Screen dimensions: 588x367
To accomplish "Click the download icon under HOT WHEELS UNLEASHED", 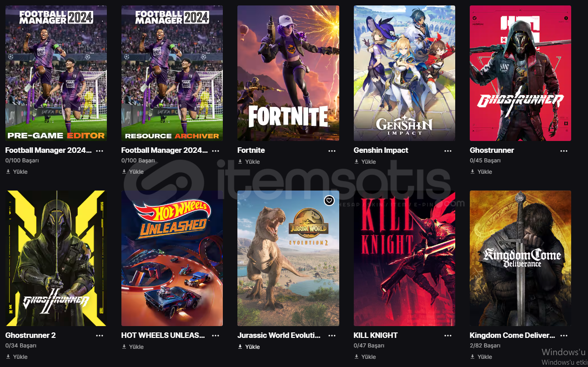I will click(x=124, y=347).
